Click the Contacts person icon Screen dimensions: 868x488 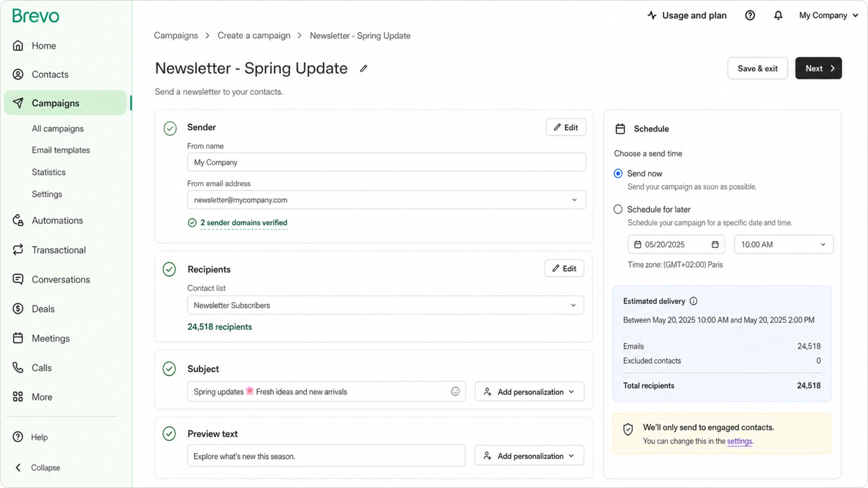18,75
